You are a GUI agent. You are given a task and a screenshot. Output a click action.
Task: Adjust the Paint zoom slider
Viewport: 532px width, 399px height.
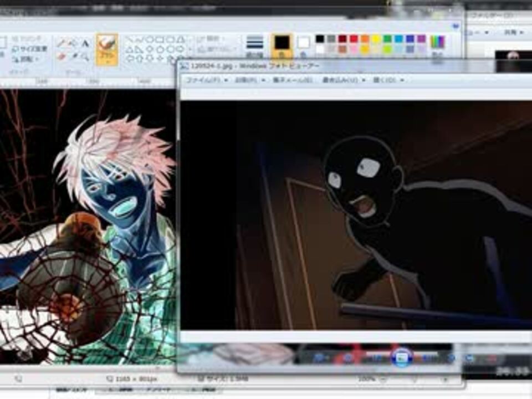[415, 379]
